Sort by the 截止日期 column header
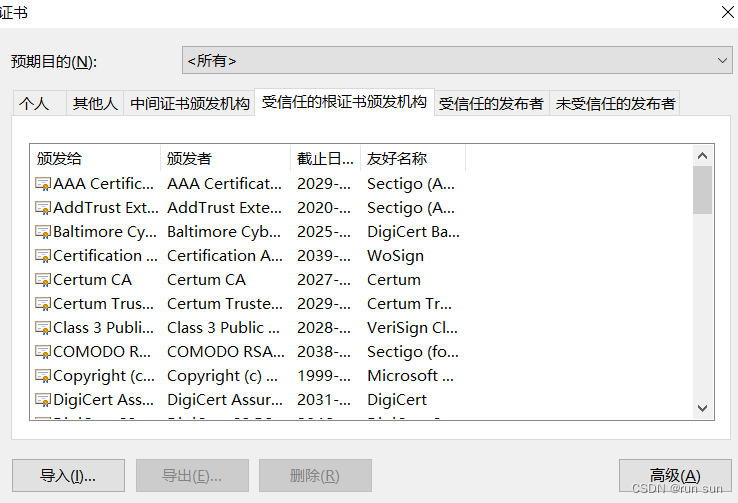Screen dimensions: 738x503 [x=326, y=159]
